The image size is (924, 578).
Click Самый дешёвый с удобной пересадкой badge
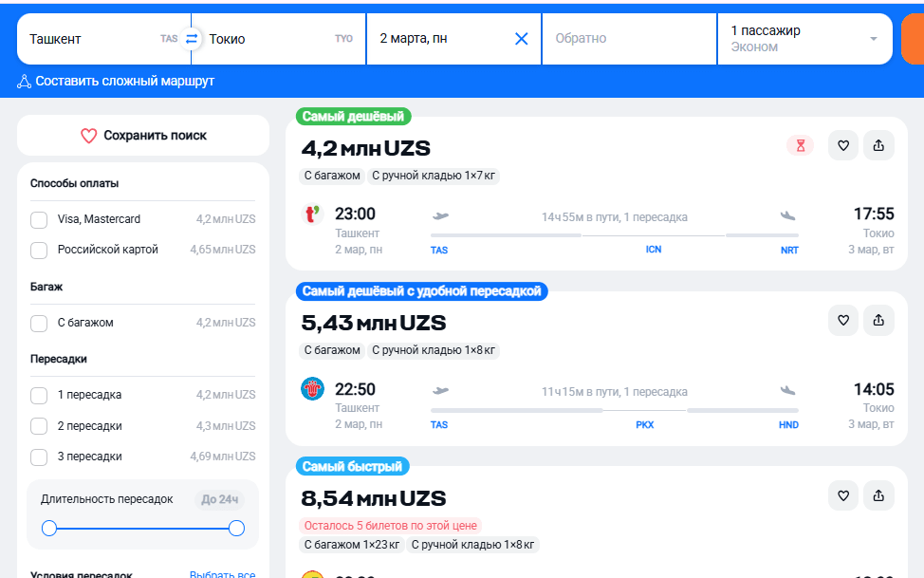421,291
